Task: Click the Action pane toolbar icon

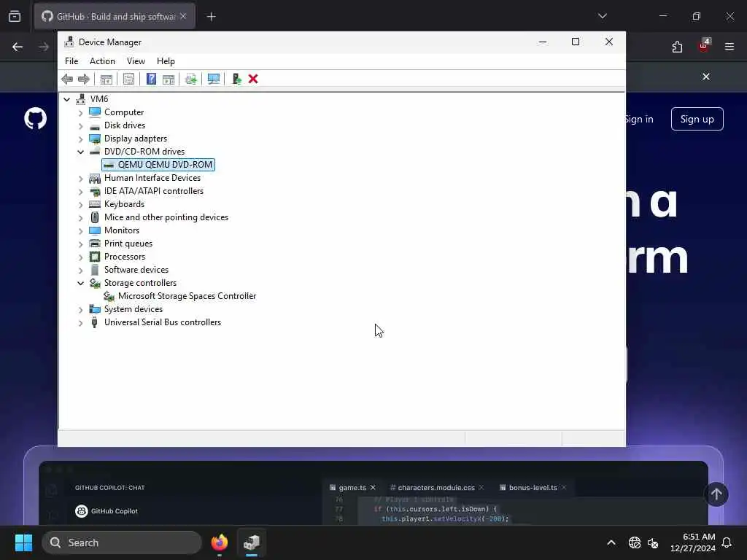Action: [x=169, y=79]
